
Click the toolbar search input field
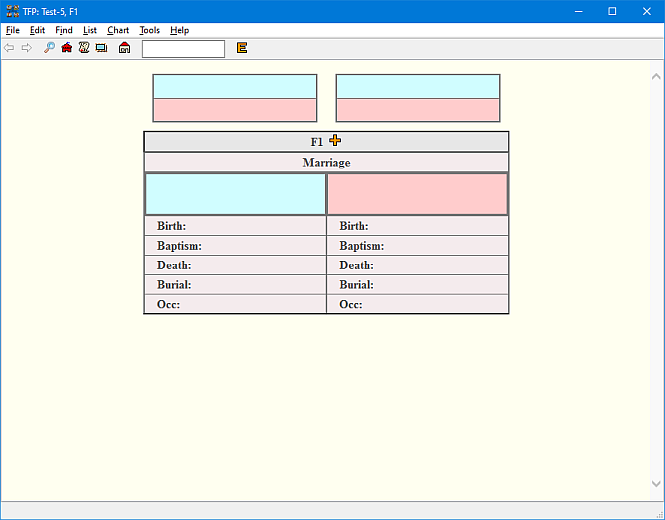click(183, 49)
